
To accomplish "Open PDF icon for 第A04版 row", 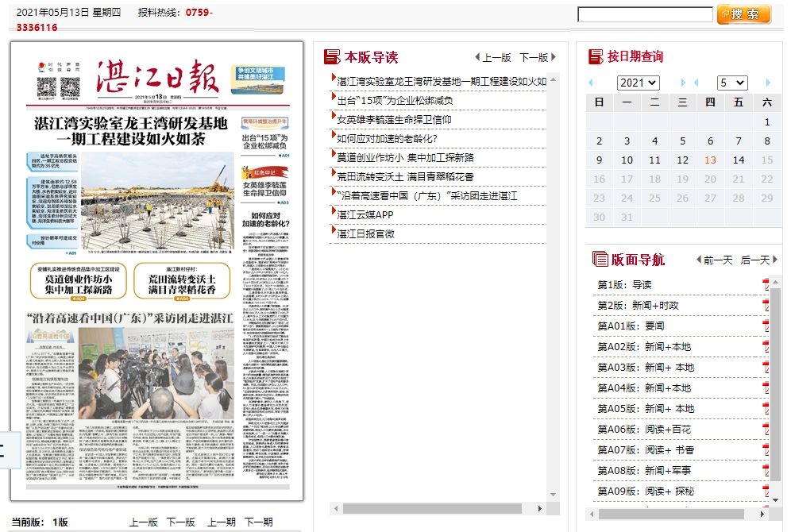I will tap(766, 387).
